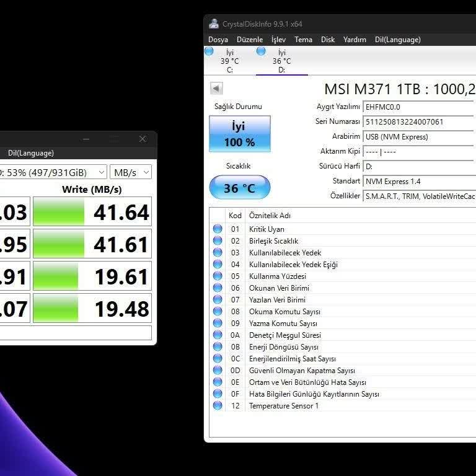Select the D: drive tab showing 36 °C

click(x=282, y=61)
